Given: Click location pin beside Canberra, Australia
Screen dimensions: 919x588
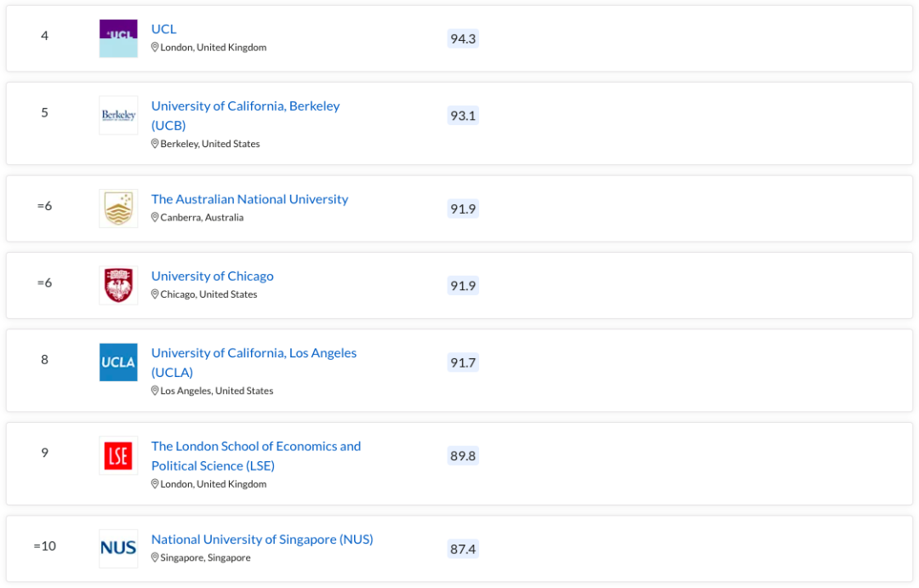Looking at the screenshot, I should [x=155, y=218].
